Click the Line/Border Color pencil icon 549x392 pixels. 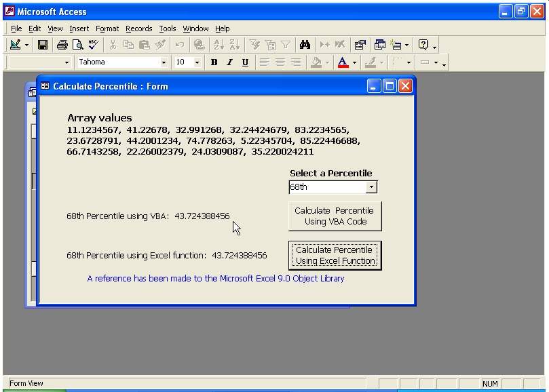pos(371,62)
